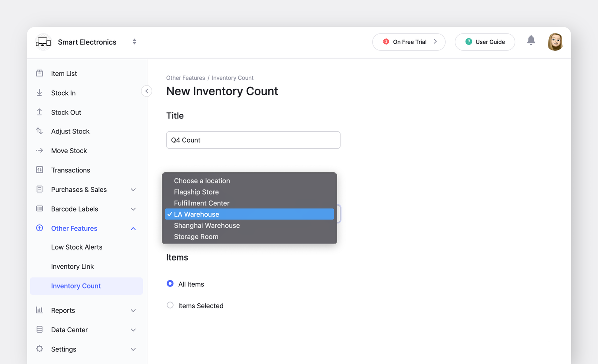Click the Barcode Labels icon

(40, 209)
